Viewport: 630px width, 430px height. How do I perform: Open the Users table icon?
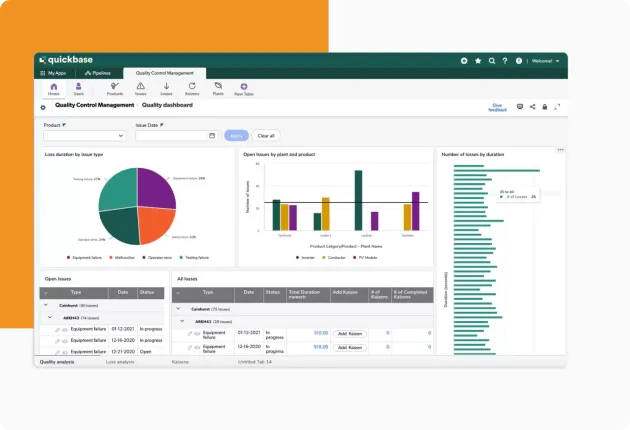click(78, 88)
